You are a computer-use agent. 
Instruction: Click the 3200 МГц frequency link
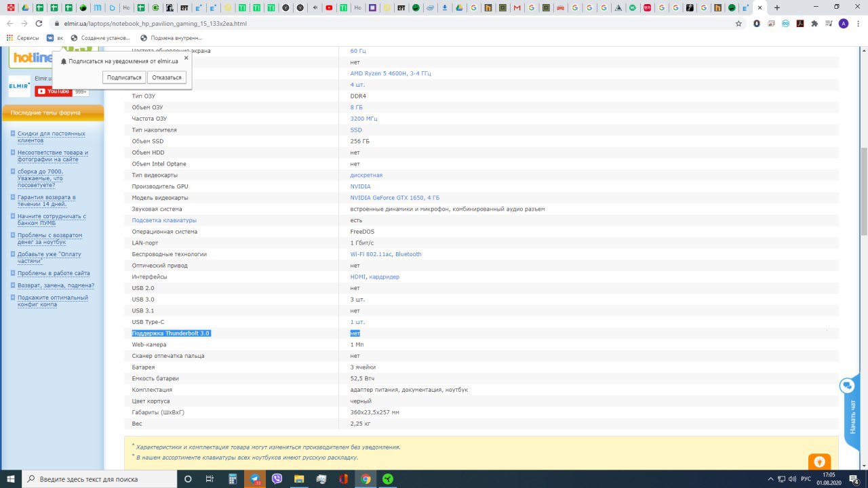(363, 119)
